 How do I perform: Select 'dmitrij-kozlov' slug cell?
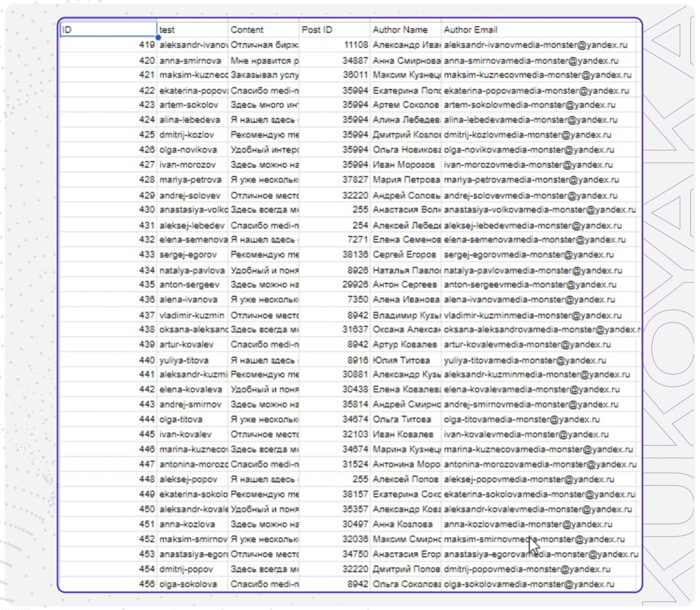click(192, 135)
